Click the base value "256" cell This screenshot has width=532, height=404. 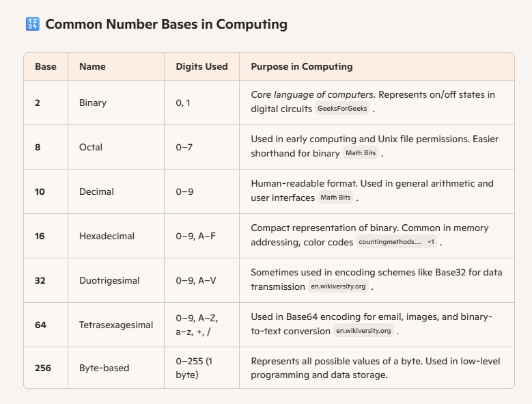[x=44, y=368]
